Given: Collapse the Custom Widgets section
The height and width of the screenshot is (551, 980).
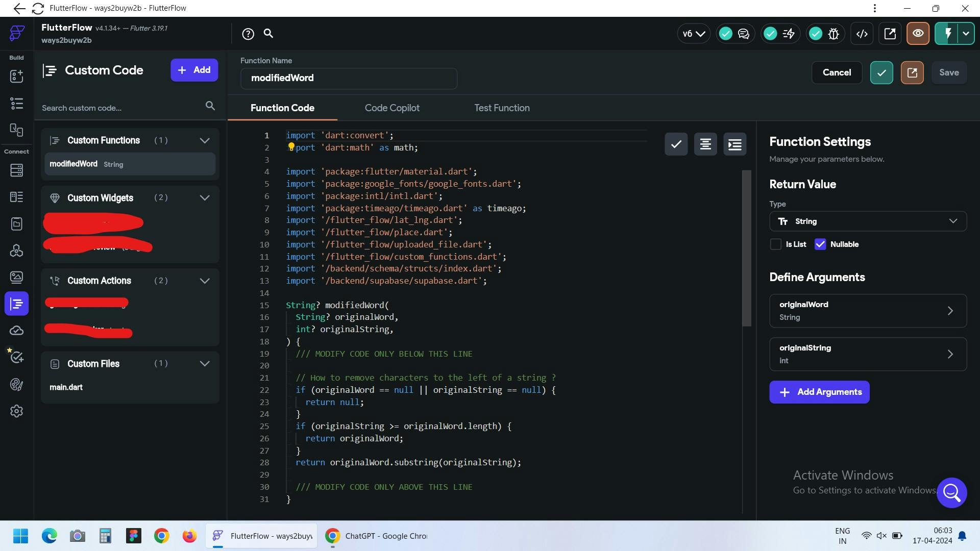Looking at the screenshot, I should (205, 198).
